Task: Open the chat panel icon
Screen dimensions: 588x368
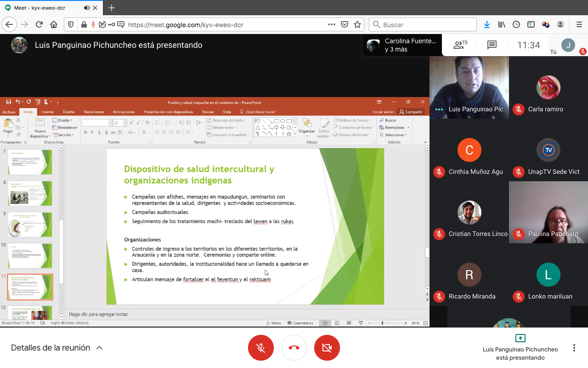Action: click(x=492, y=45)
